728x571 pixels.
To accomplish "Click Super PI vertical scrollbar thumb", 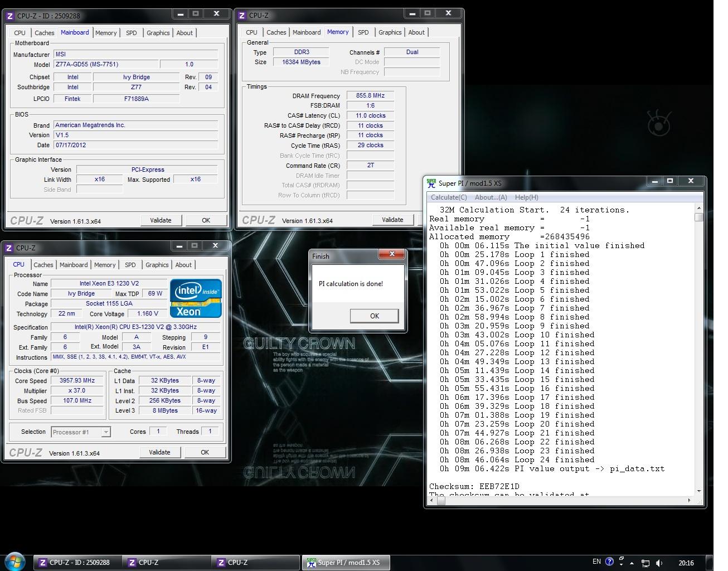I will [x=699, y=217].
